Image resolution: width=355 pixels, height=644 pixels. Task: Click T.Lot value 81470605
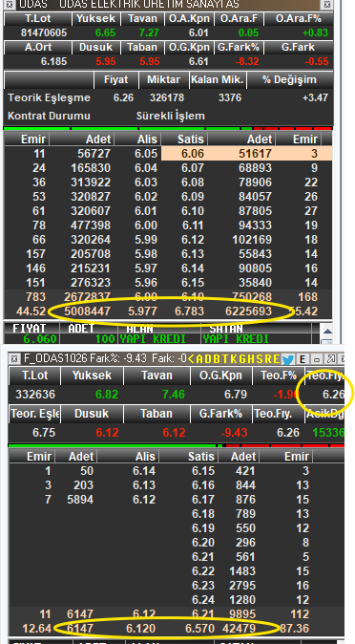[44, 32]
